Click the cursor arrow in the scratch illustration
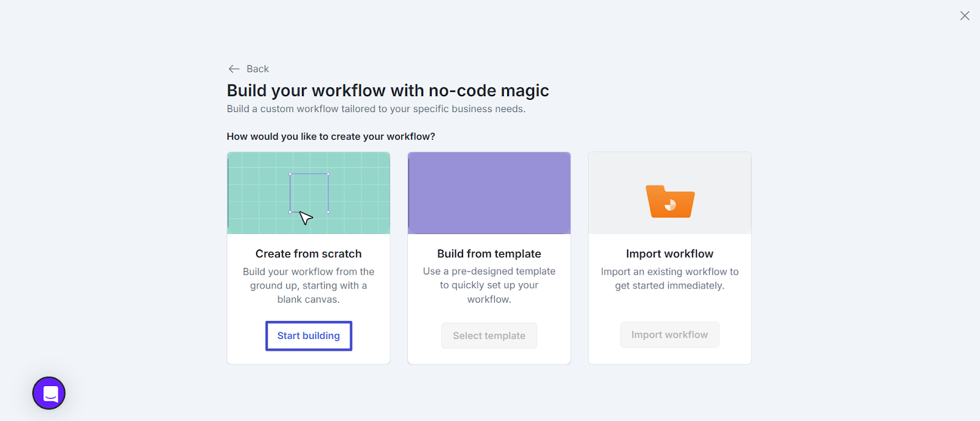The image size is (980, 421). (306, 218)
